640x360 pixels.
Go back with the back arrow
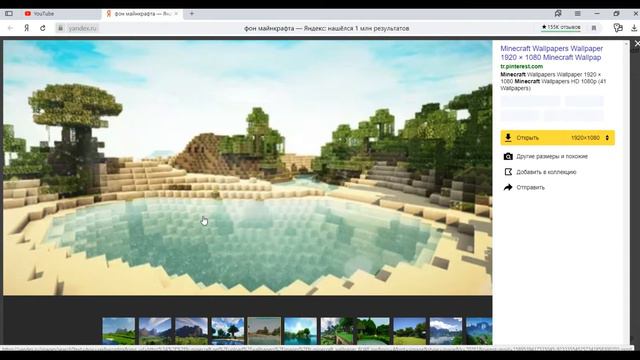pyautogui.click(x=10, y=28)
